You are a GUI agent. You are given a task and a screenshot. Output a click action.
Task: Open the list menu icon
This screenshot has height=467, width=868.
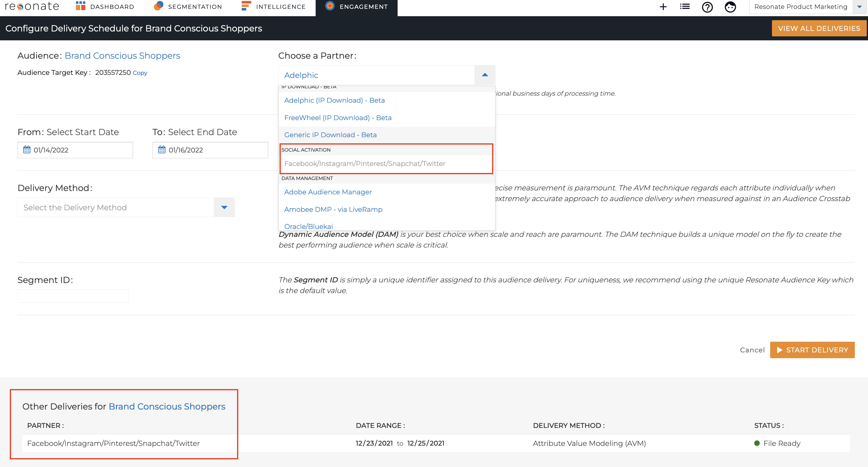(685, 6)
